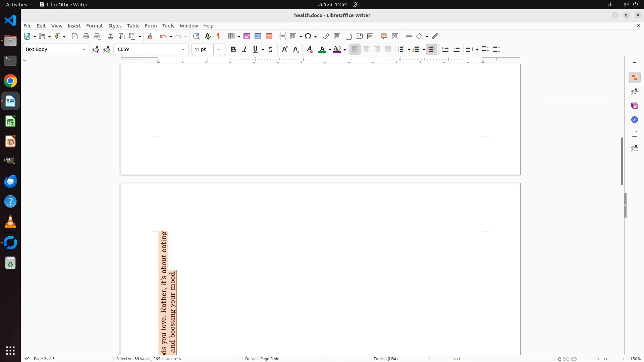Expand the paragraph style dropdown (Text Body)
The width and height of the screenshot is (644, 362).
click(x=84, y=49)
